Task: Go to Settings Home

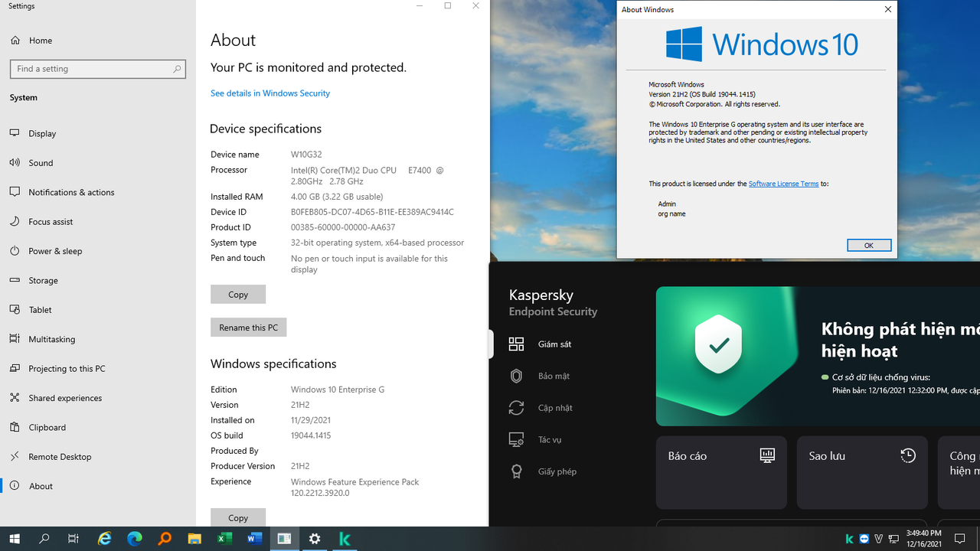Action: tap(98, 41)
